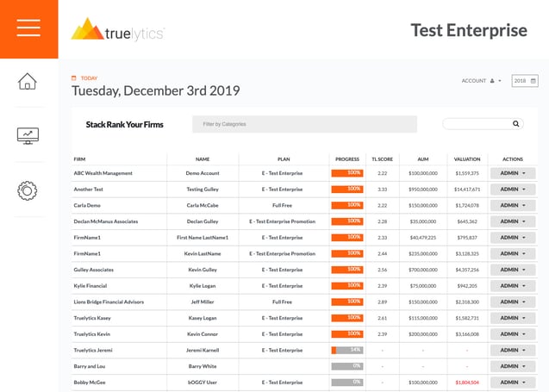Click the Today calendar icon
The image size is (549, 392).
point(74,78)
